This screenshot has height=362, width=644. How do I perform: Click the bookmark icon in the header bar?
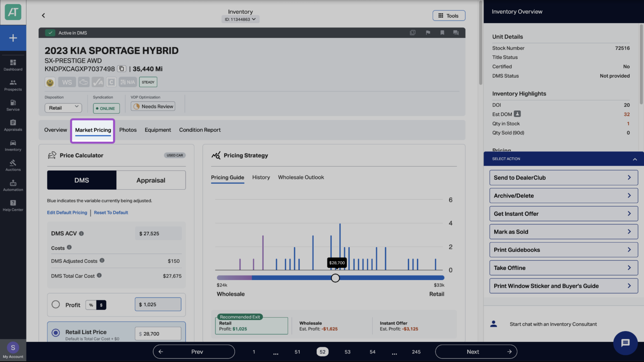point(442,33)
